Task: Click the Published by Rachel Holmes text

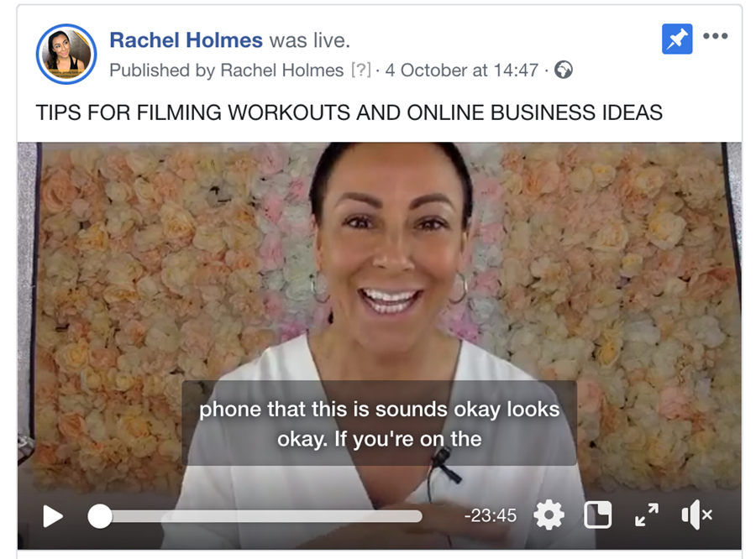Action: [227, 71]
